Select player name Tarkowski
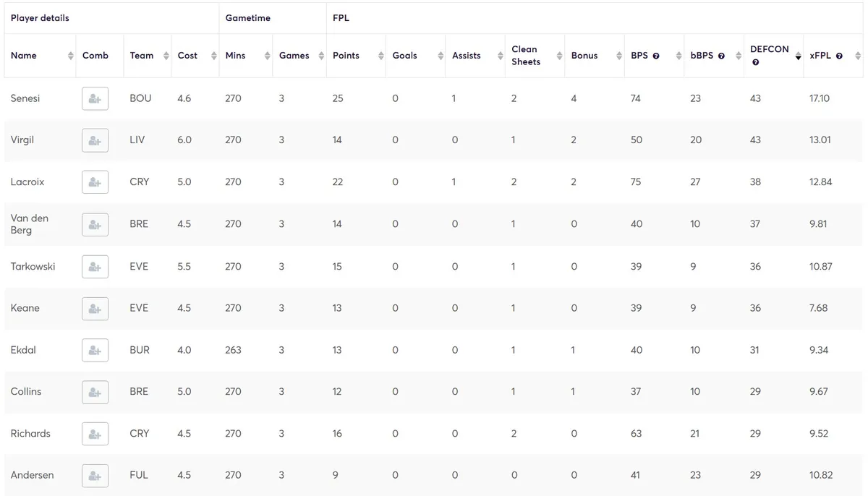This screenshot has height=496, width=868. 33,266
